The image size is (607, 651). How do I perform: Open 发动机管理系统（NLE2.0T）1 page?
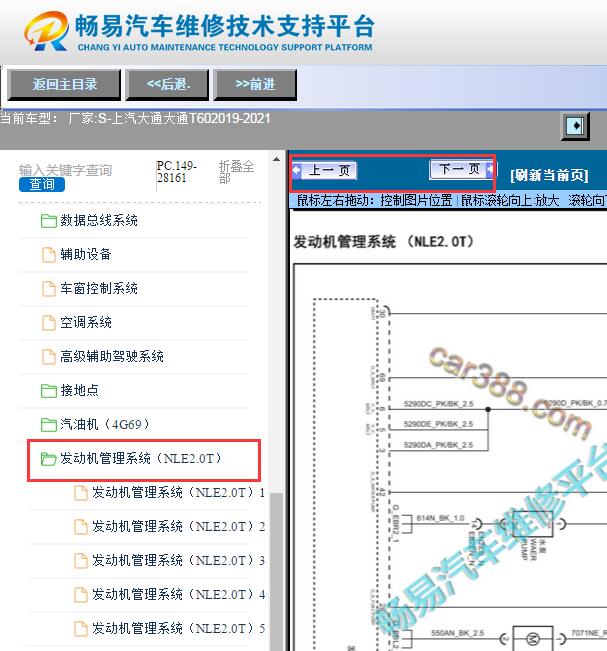point(178,493)
